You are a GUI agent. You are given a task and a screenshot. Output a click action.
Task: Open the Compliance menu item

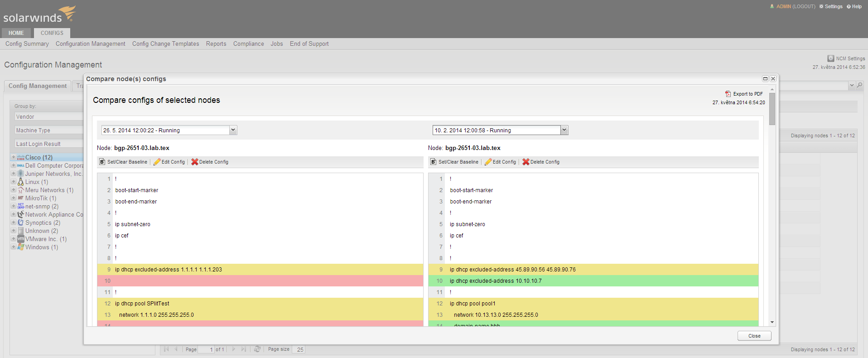[x=249, y=44]
